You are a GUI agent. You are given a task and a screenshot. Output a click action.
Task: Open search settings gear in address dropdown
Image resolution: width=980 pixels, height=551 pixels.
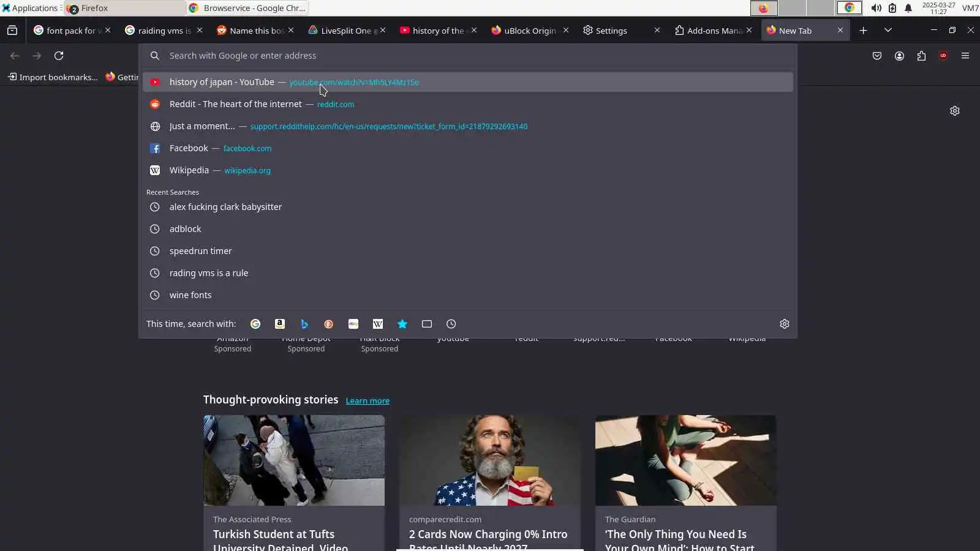(x=785, y=324)
